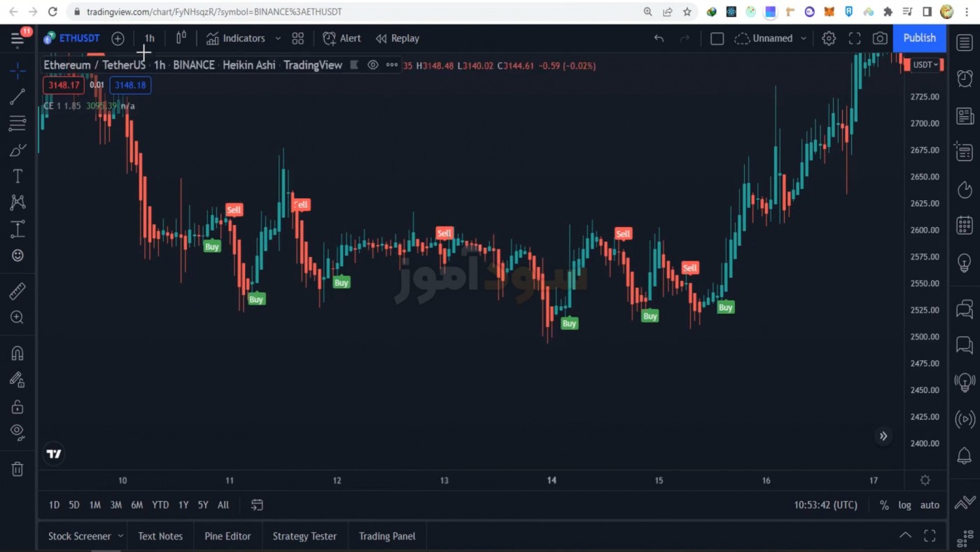Open the watchlist panel icon

[x=965, y=43]
